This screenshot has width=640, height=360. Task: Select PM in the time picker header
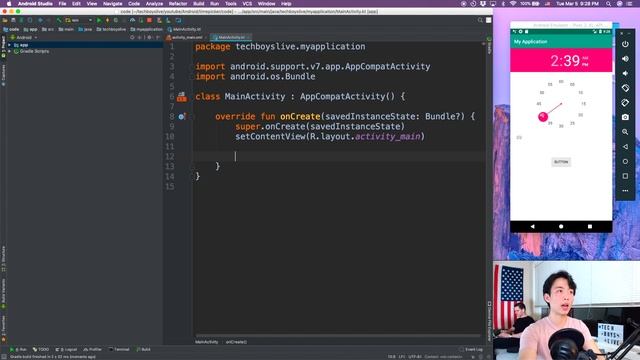[585, 64]
